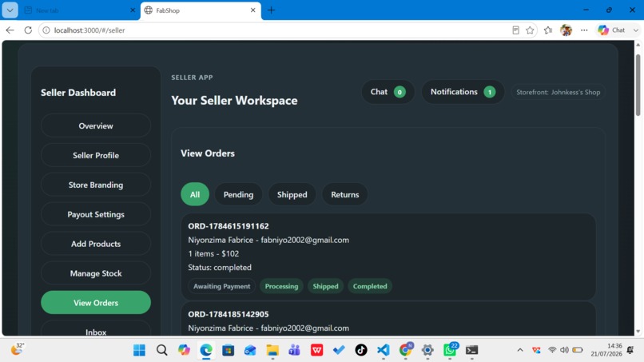Open the Windows Start menu
Screen dimensions: 644x362
(x=139, y=350)
